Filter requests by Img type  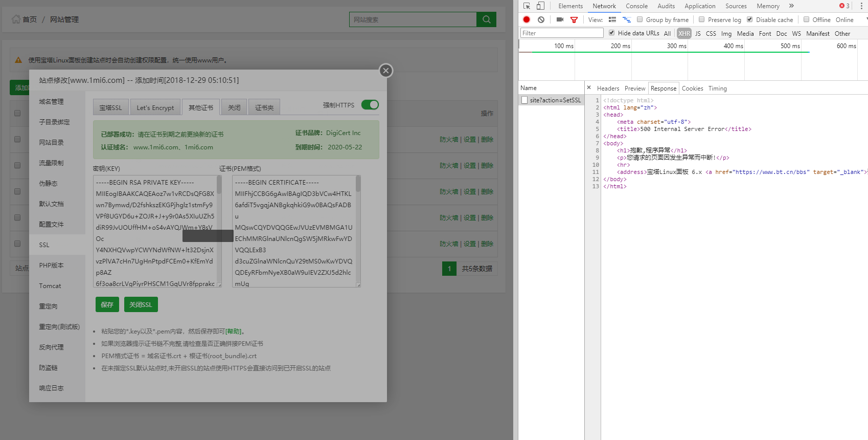point(726,33)
